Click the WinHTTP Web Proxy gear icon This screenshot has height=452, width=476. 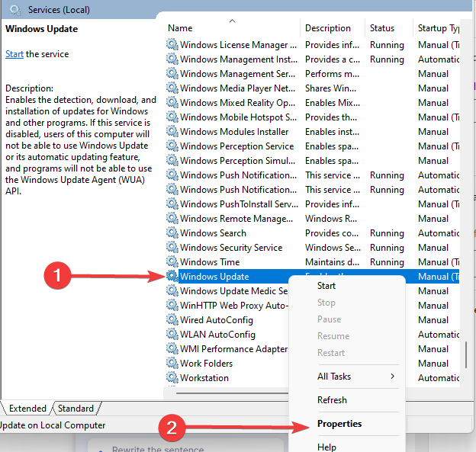(172, 305)
